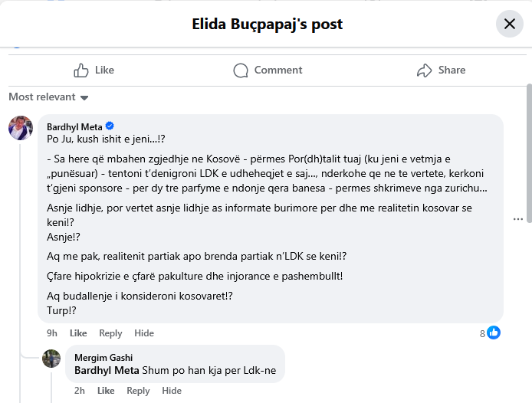Like Bardhyl Meta's comment
532x403 pixels.
click(x=78, y=333)
